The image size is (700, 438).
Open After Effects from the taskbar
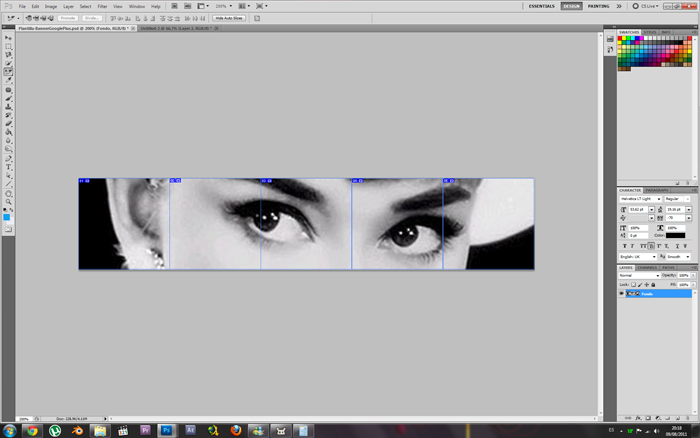[190, 430]
